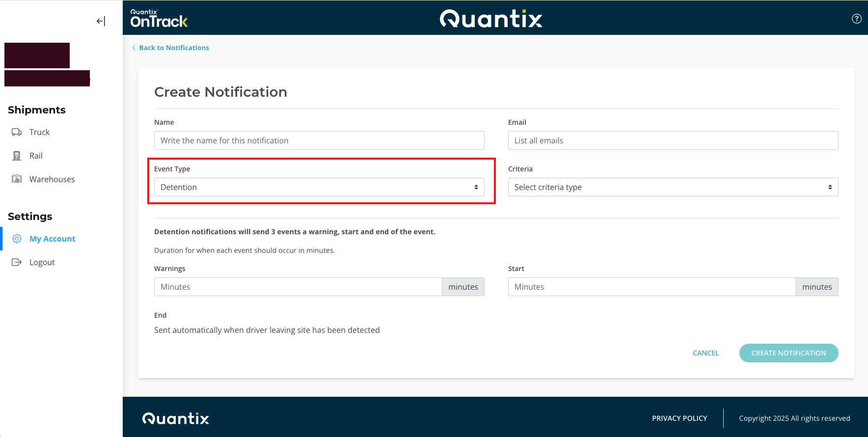Image resolution: width=868 pixels, height=437 pixels.
Task: Collapse the sidebar with the arrow icon
Action: click(x=101, y=21)
